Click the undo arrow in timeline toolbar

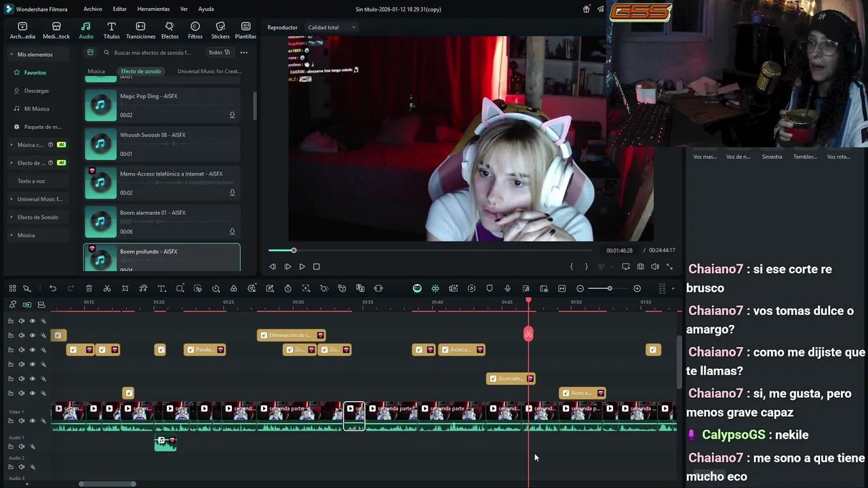(53, 289)
